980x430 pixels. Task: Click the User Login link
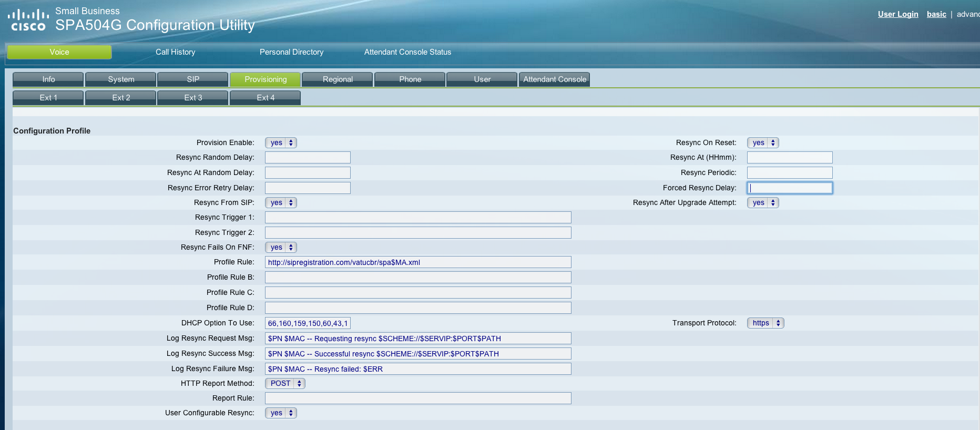(x=898, y=14)
